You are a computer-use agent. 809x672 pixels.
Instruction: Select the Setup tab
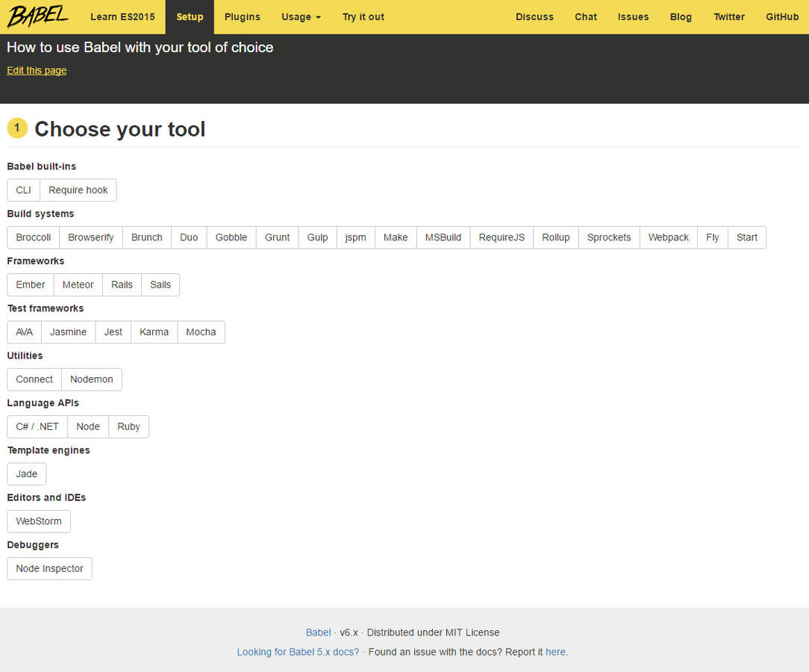190,17
